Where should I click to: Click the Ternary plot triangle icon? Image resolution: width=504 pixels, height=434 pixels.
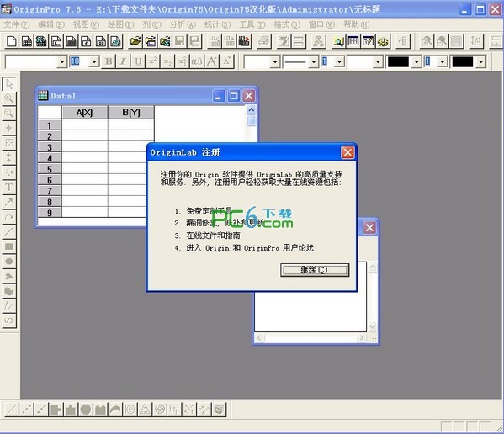(x=145, y=410)
